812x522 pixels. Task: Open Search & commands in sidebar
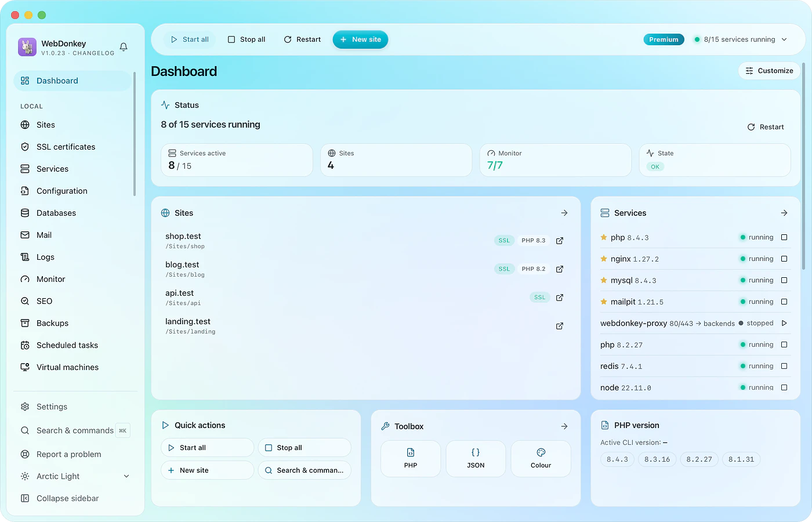(x=74, y=430)
